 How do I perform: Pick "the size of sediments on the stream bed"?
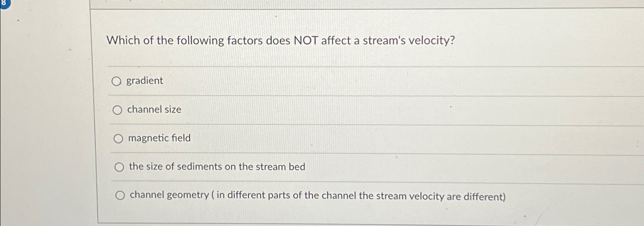click(x=120, y=167)
